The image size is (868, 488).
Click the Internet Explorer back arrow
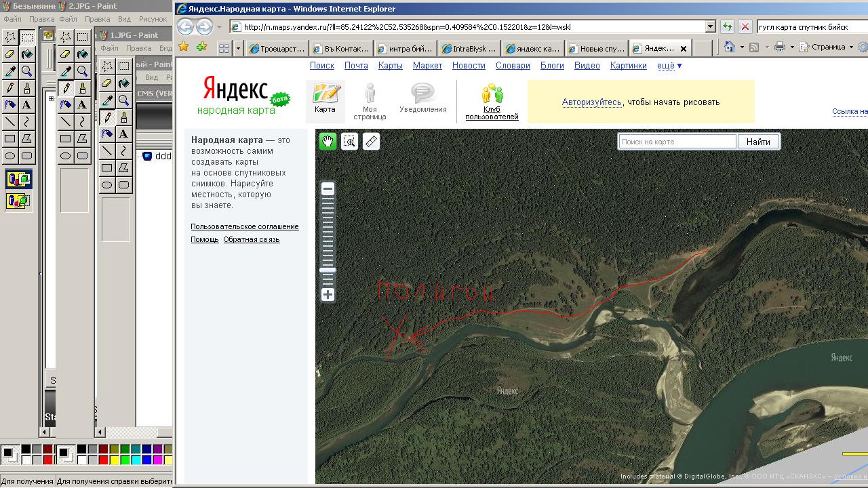[x=185, y=26]
